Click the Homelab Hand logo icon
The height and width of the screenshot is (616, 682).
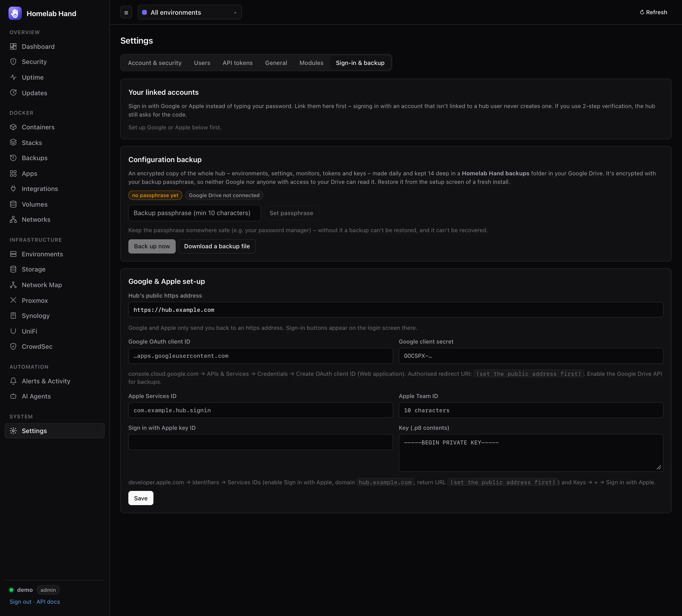tap(15, 13)
